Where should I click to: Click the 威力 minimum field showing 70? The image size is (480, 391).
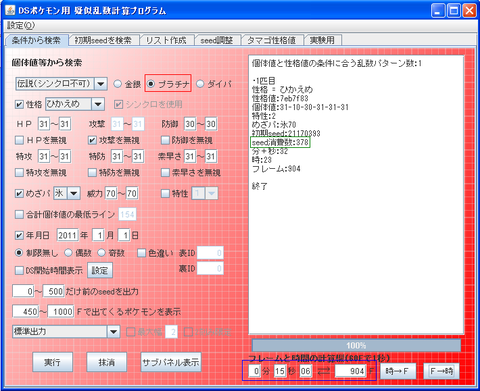[x=111, y=193]
